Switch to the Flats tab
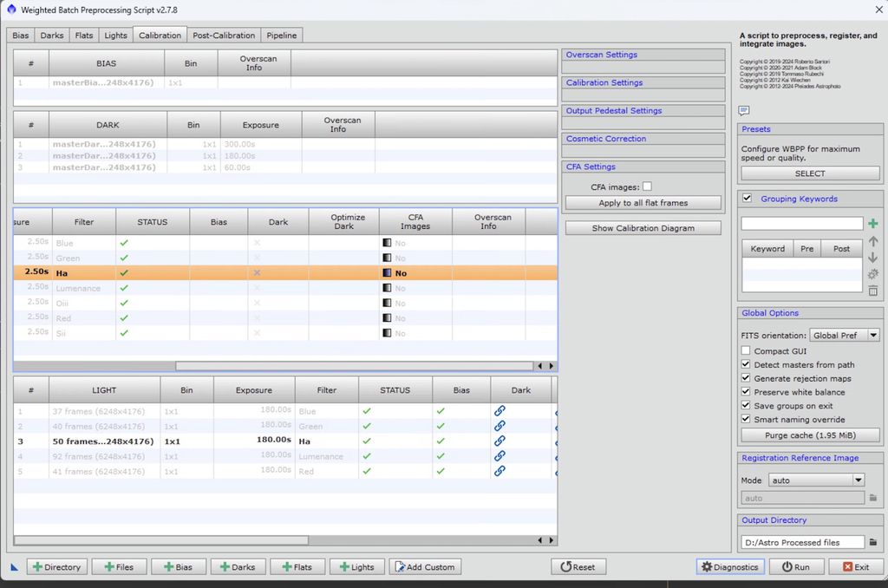888x588 pixels. click(84, 35)
